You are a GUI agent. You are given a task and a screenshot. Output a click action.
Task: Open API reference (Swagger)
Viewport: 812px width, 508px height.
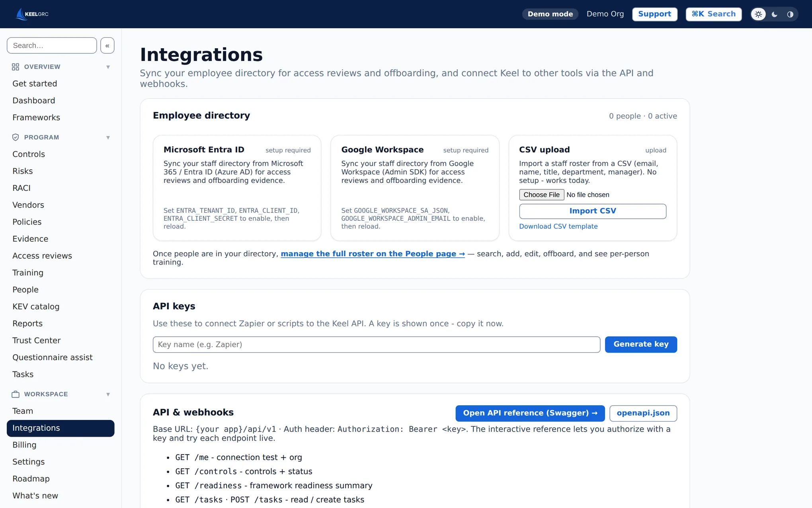[x=530, y=414]
